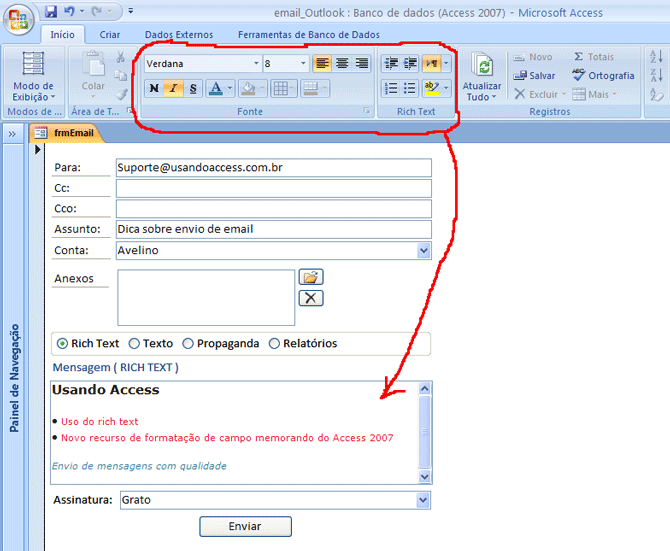Click the Modo de Exibição view button

coord(33,77)
